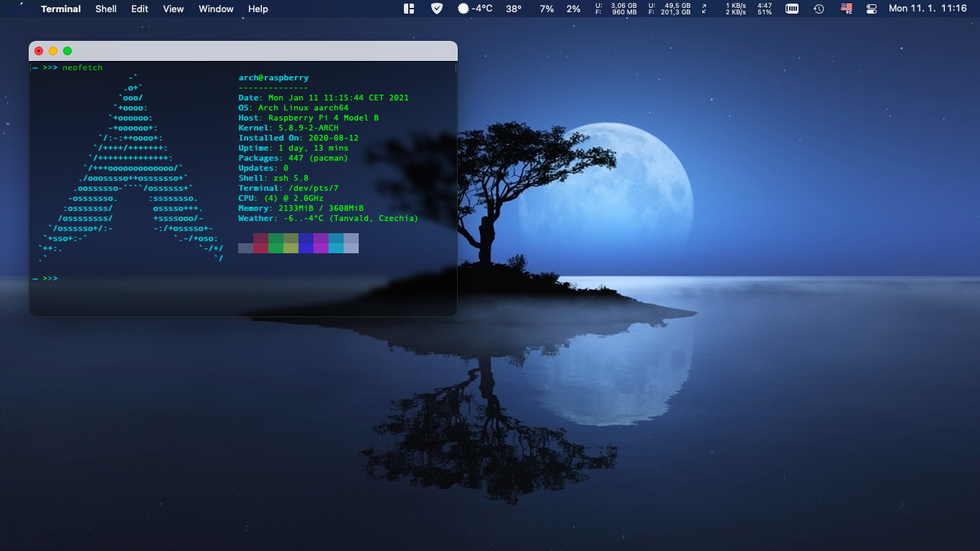
Task: Click the Updates: 0 line
Action: 263,168
